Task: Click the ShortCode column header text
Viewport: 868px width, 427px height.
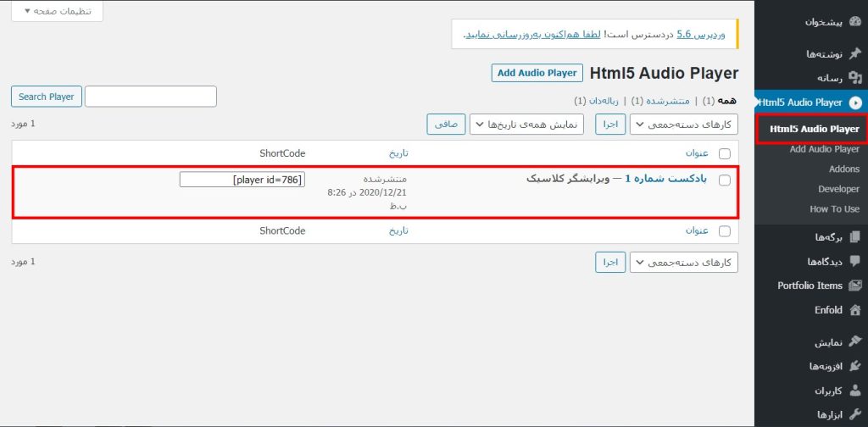Action: (x=282, y=153)
